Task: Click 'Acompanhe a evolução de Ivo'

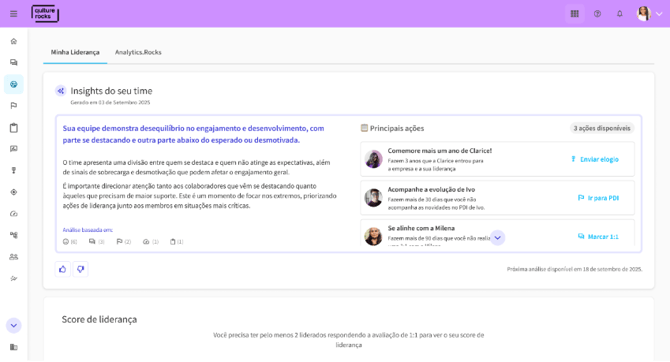Action: coord(431,189)
